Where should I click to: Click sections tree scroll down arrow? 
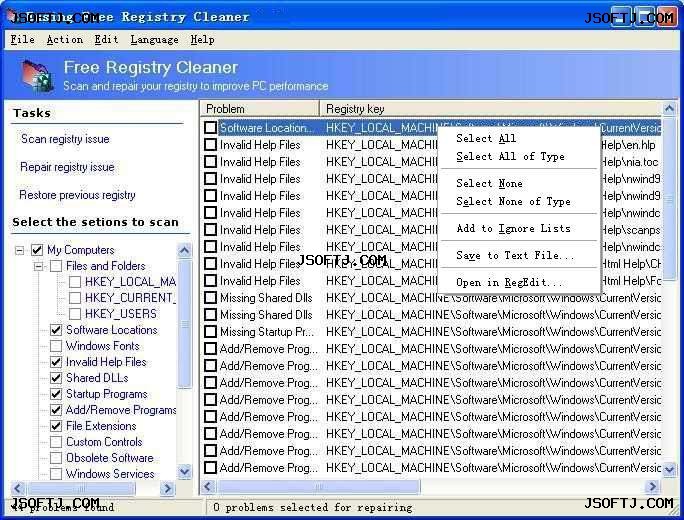coord(185,472)
